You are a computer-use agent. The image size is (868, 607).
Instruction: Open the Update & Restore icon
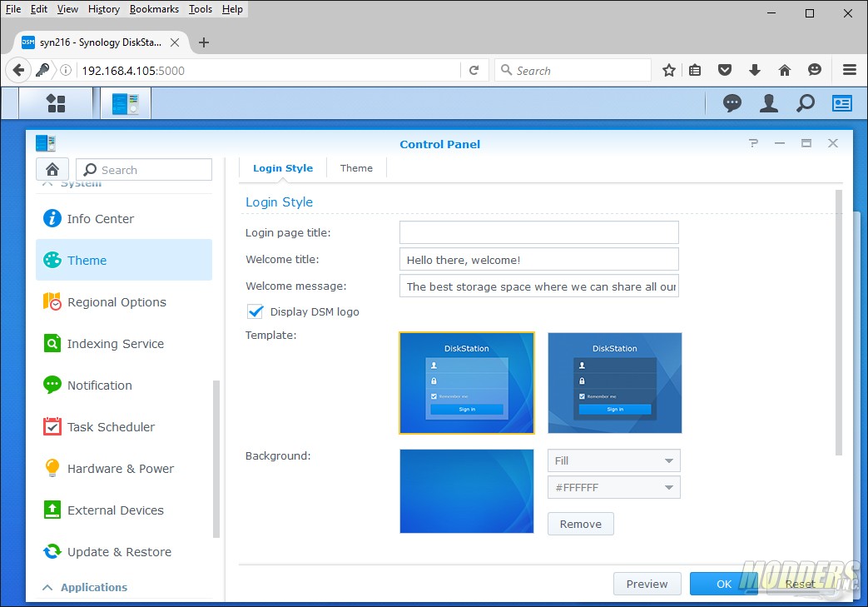52,551
